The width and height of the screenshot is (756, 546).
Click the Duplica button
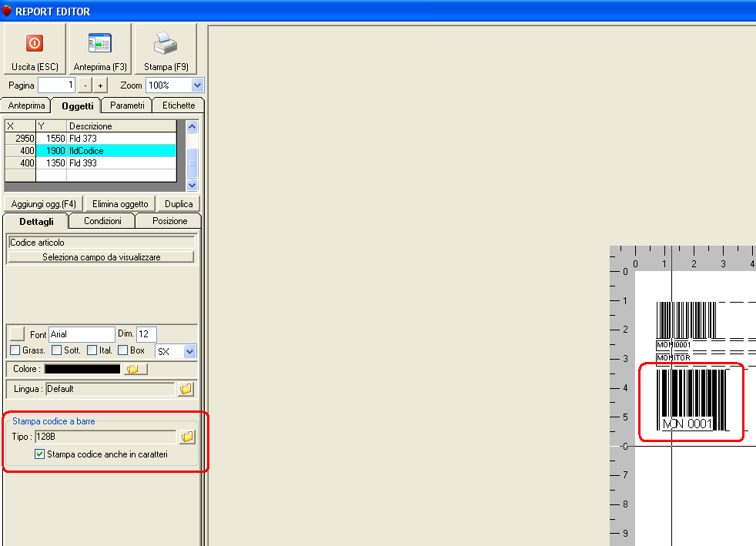pos(179,204)
